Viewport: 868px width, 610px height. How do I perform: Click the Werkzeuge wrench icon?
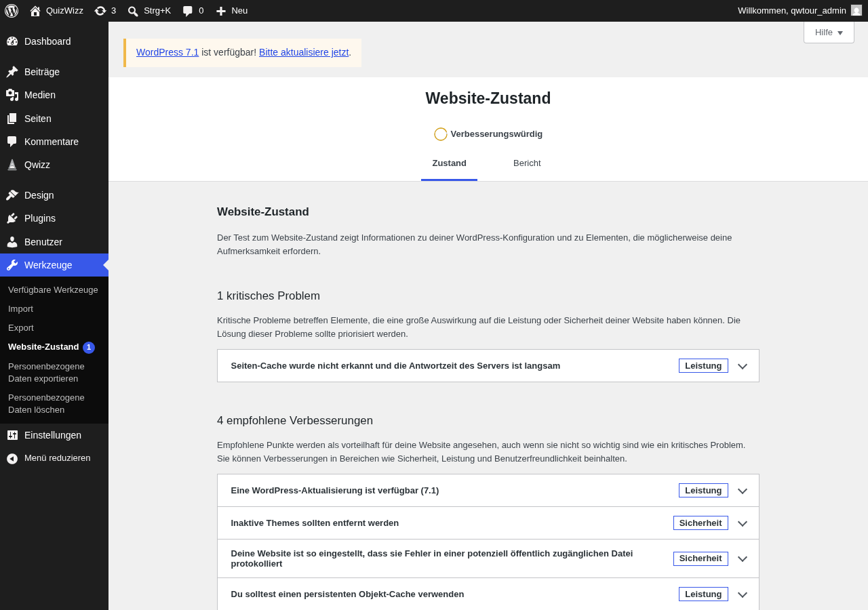coord(12,265)
